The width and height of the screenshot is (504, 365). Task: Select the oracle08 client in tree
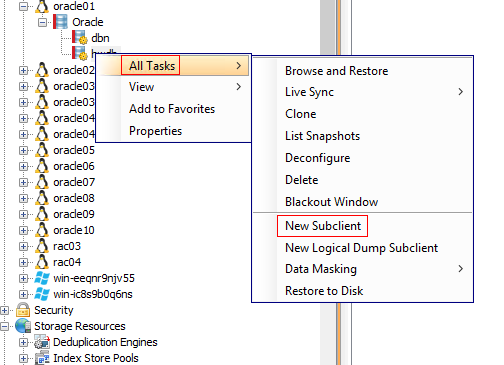pos(74,198)
